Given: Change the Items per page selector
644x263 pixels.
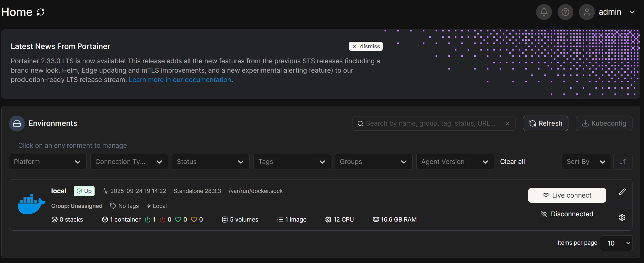Looking at the screenshot, I should pos(616,243).
